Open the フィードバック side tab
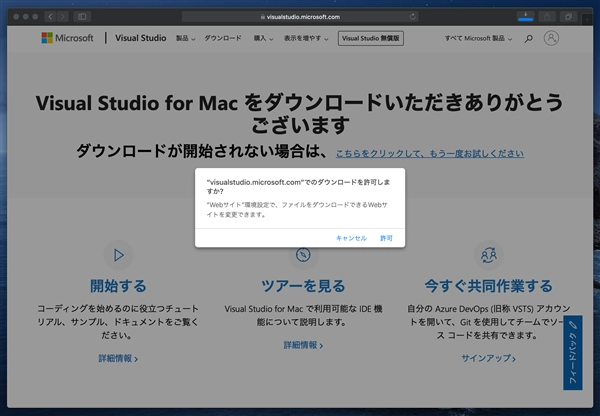Screen dimensions: 600x416 pyautogui.click(x=573, y=352)
